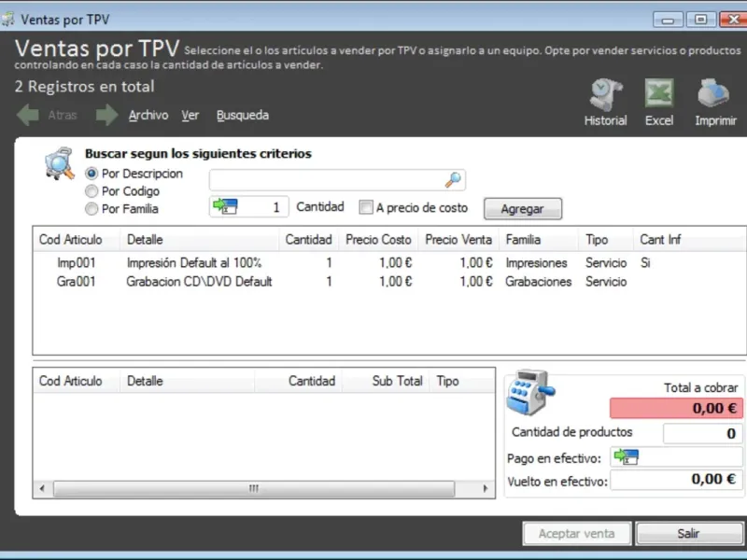Click Precio Costo column header
Image resolution: width=747 pixels, height=560 pixels.
(x=379, y=240)
